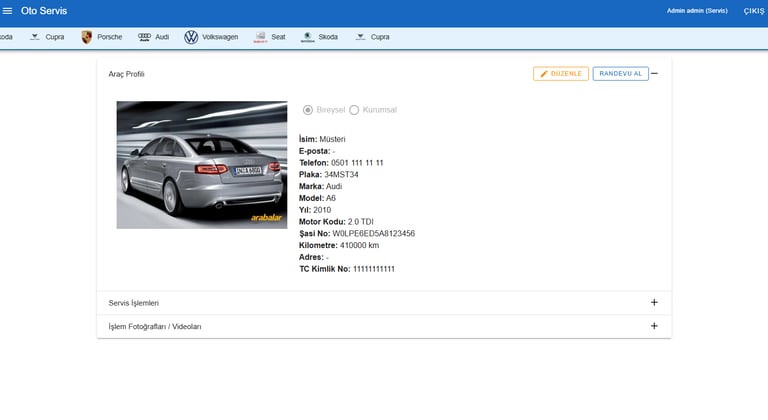Click the DÜZENLE edit button
The image size is (768, 420).
coord(561,74)
